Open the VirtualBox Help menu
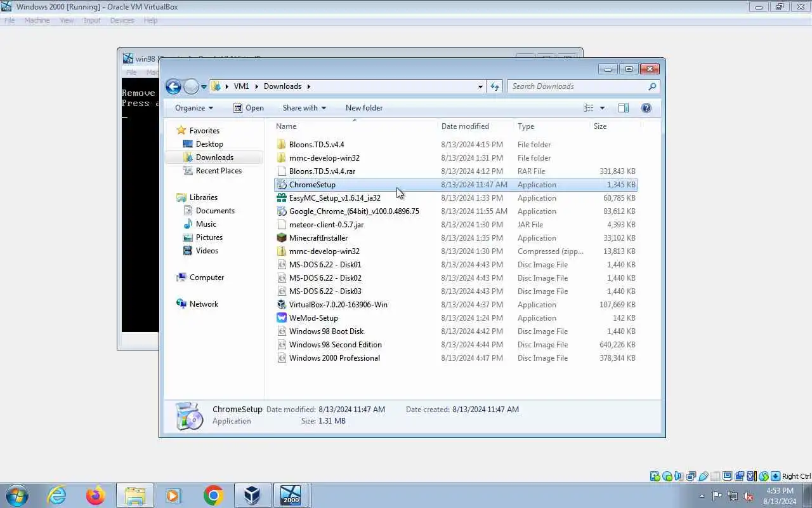The height and width of the screenshot is (508, 812). pos(150,20)
